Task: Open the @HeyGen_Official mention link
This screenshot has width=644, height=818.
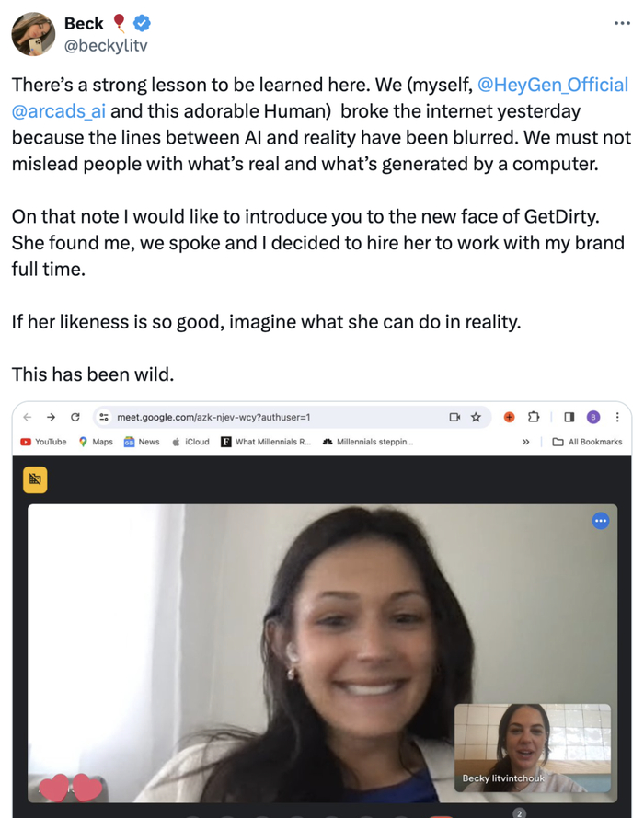Action: coord(553,85)
